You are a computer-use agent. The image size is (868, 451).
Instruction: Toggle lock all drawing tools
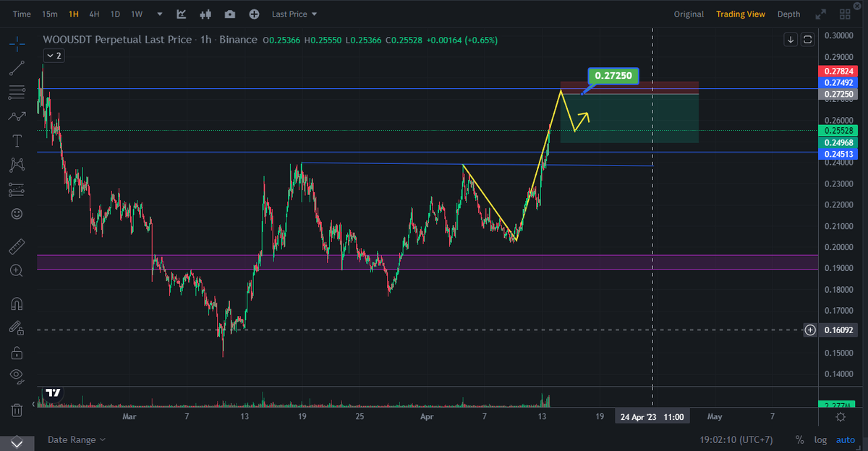(17, 352)
